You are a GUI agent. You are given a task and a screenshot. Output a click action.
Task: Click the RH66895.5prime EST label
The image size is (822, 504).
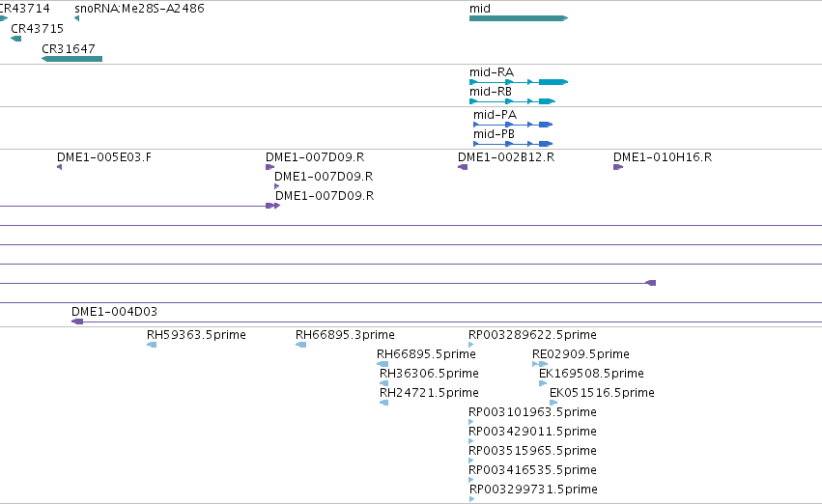(x=426, y=354)
